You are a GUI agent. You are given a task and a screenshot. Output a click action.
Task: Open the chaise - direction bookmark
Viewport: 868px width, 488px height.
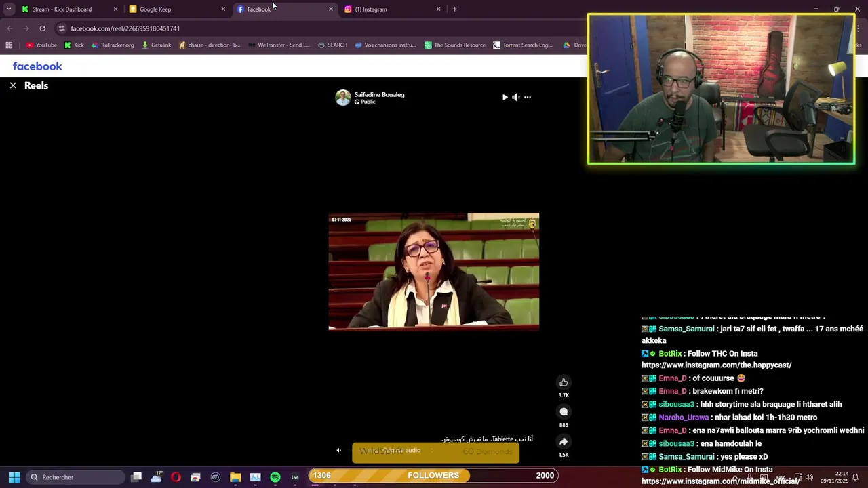click(x=210, y=45)
